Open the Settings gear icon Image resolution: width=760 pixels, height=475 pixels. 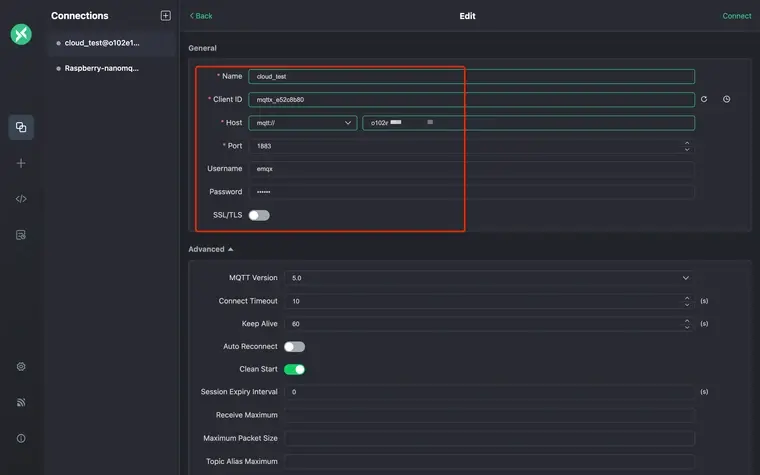pos(21,367)
